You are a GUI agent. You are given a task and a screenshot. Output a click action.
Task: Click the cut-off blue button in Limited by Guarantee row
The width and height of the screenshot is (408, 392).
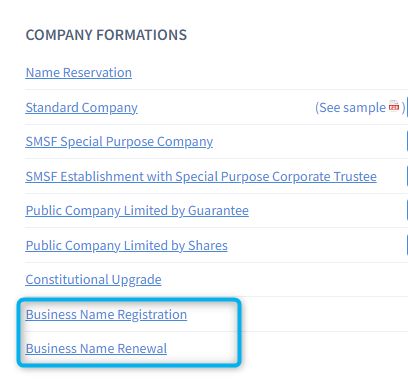[x=407, y=210]
